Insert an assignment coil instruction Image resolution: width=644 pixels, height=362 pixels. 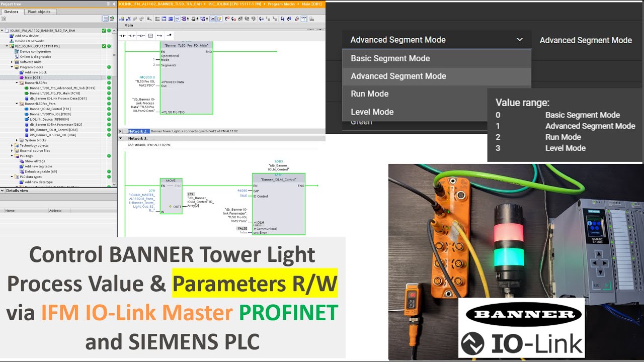(x=141, y=36)
